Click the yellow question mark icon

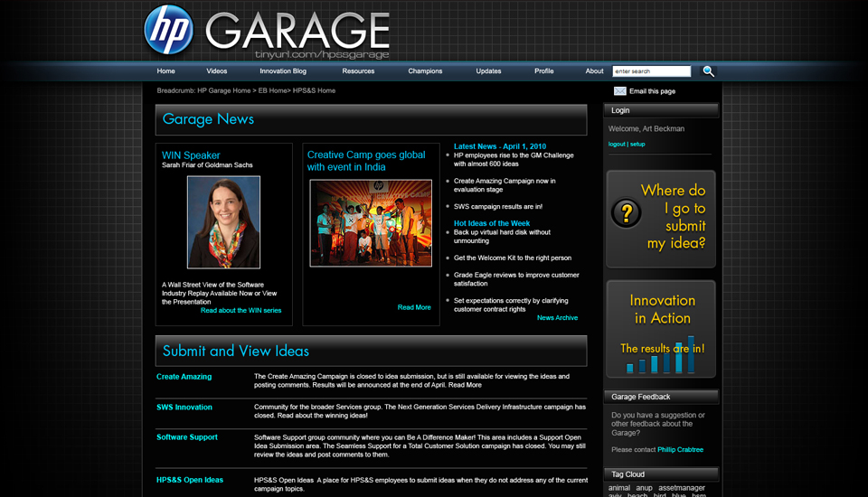tap(627, 213)
